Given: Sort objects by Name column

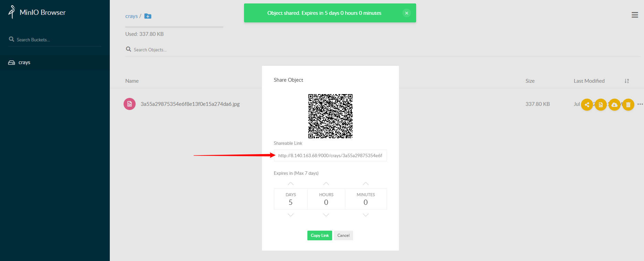Looking at the screenshot, I should [132, 81].
